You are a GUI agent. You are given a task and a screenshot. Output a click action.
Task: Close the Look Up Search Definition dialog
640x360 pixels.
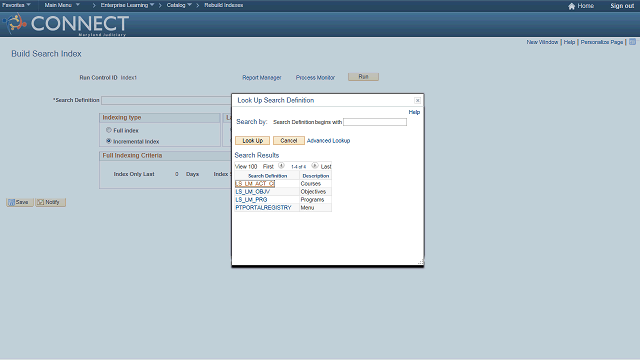tap(417, 100)
